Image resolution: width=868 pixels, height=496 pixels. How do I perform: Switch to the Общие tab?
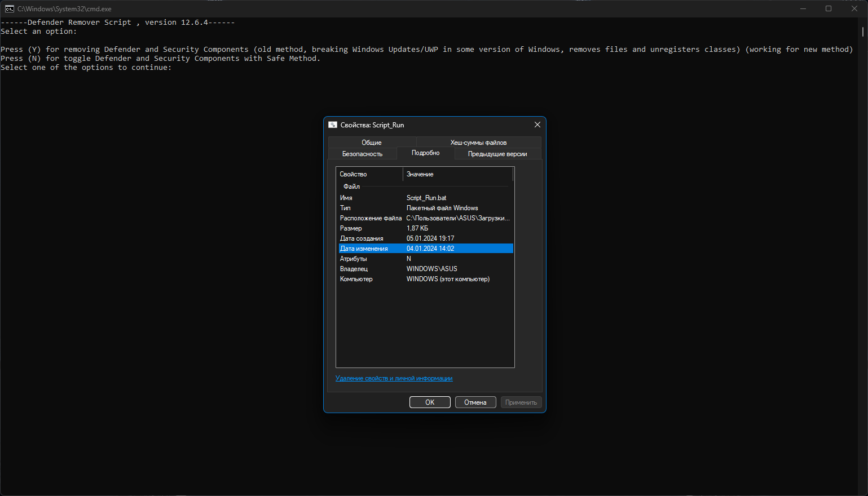tap(372, 143)
